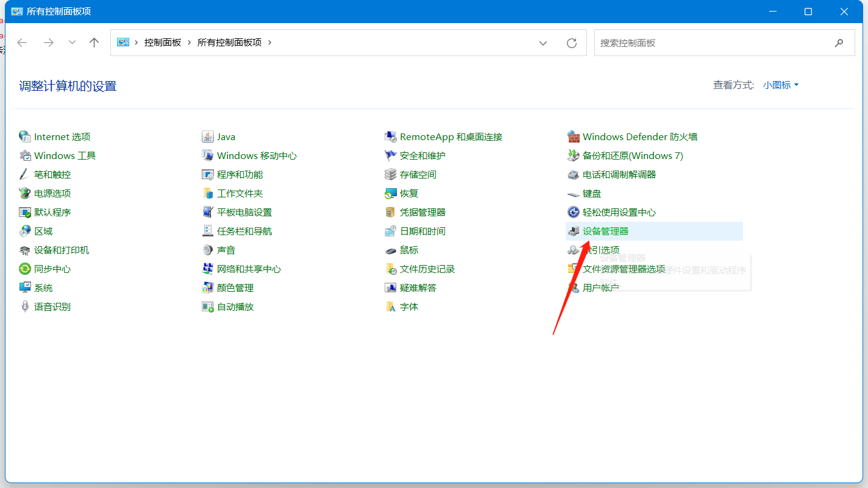
Task: Select the 所有控制面板项 breadcrumb segment
Action: click(x=229, y=43)
